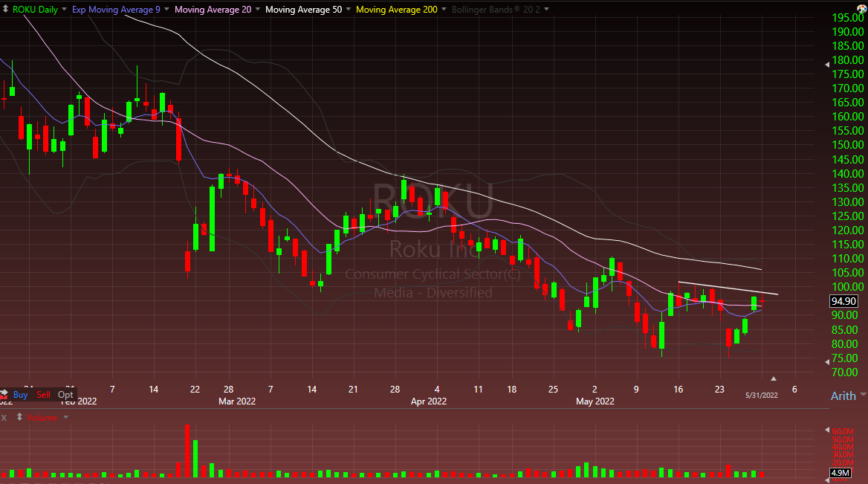The width and height of the screenshot is (868, 484).
Task: Click the 195.00 price axis label
Action: point(847,18)
